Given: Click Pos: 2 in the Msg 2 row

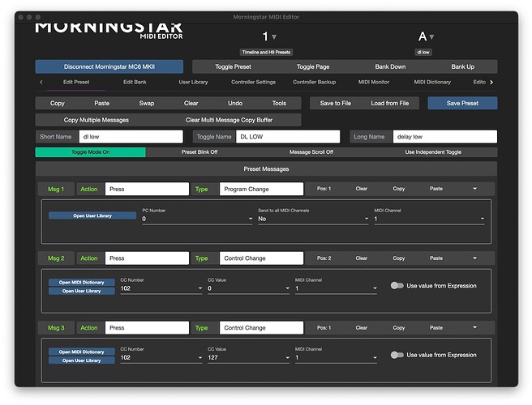Looking at the screenshot, I should [x=324, y=258].
